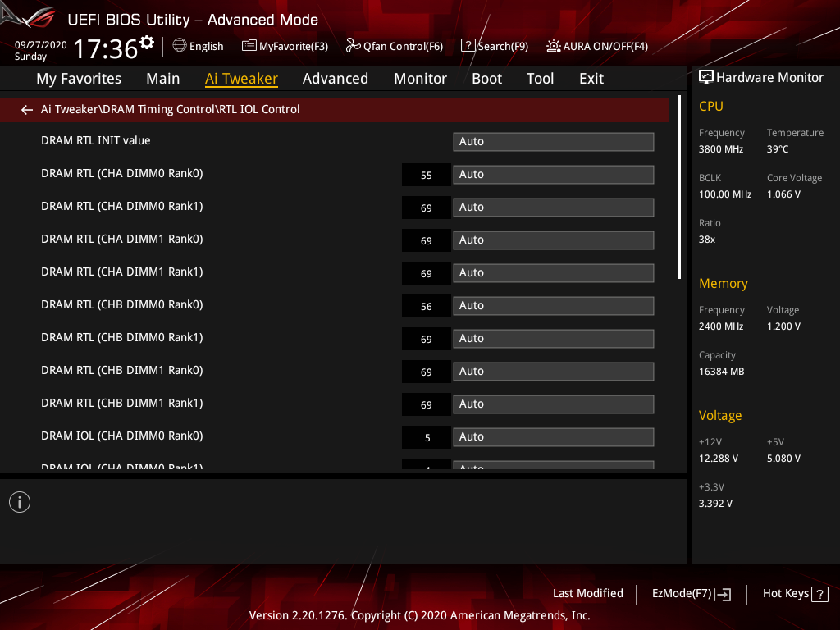840x630 pixels.
Task: Click the Qfan Control fan icon
Action: pyautogui.click(x=353, y=46)
